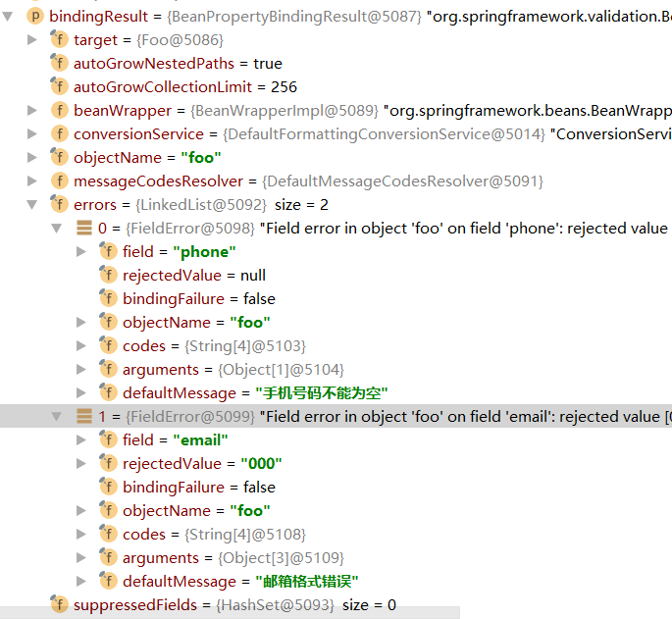
Task: Click the field icon beside errors
Action: 59,204
